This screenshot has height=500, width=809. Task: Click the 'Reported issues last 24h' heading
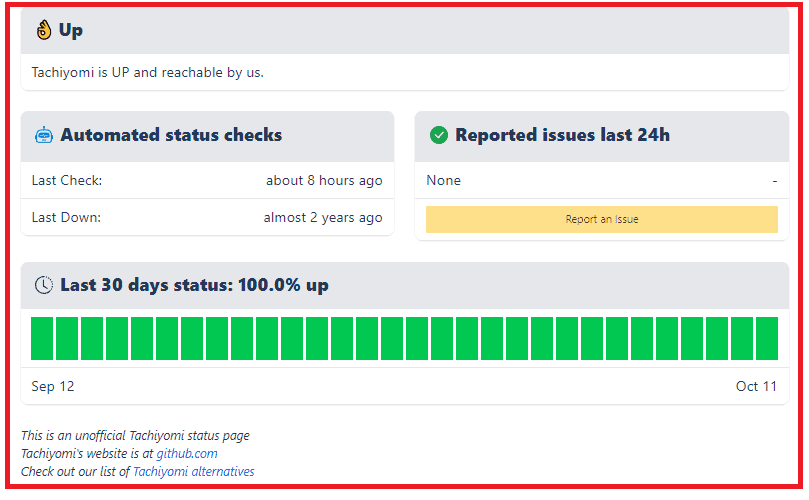coord(562,135)
